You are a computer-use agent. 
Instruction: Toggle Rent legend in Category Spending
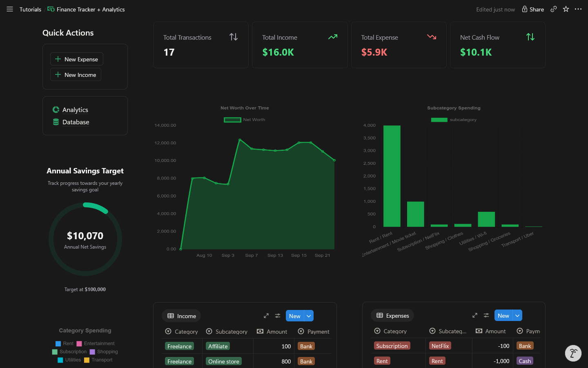[65, 343]
